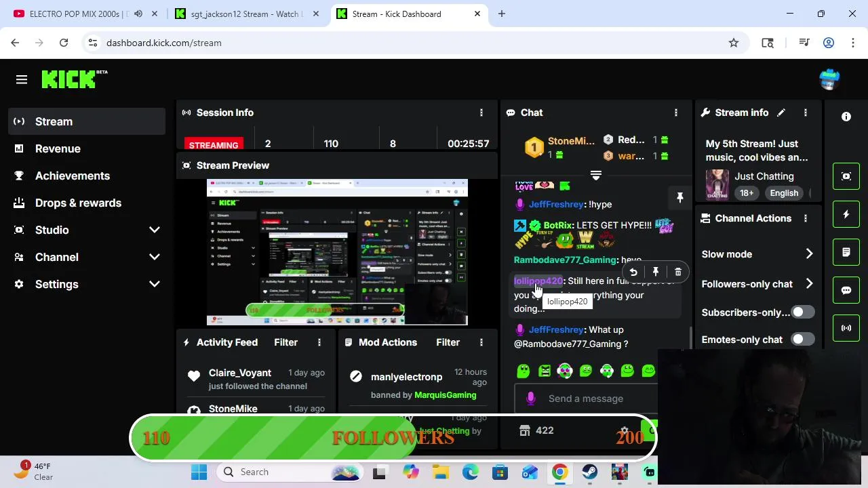Open the Windows Start menu
Image resolution: width=868 pixels, height=488 pixels.
point(199,472)
